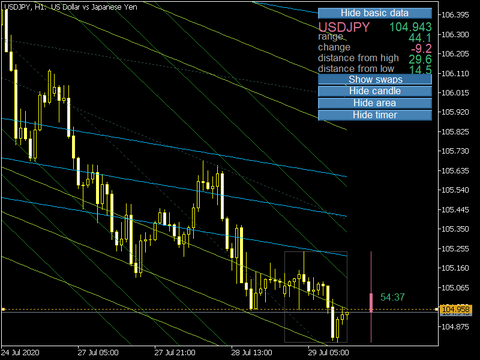The image size is (480, 360).
Task: Click the Hide basic data button
Action: (375, 13)
